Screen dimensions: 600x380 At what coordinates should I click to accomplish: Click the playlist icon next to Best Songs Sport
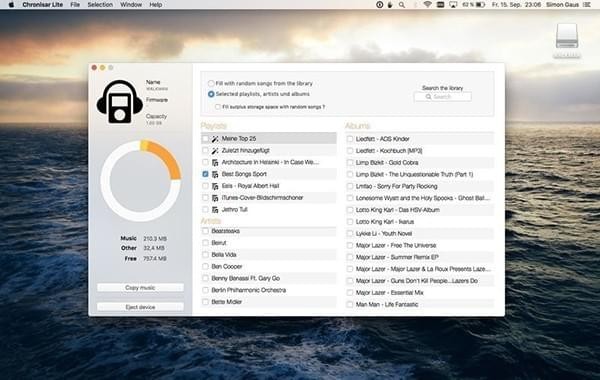click(x=215, y=175)
